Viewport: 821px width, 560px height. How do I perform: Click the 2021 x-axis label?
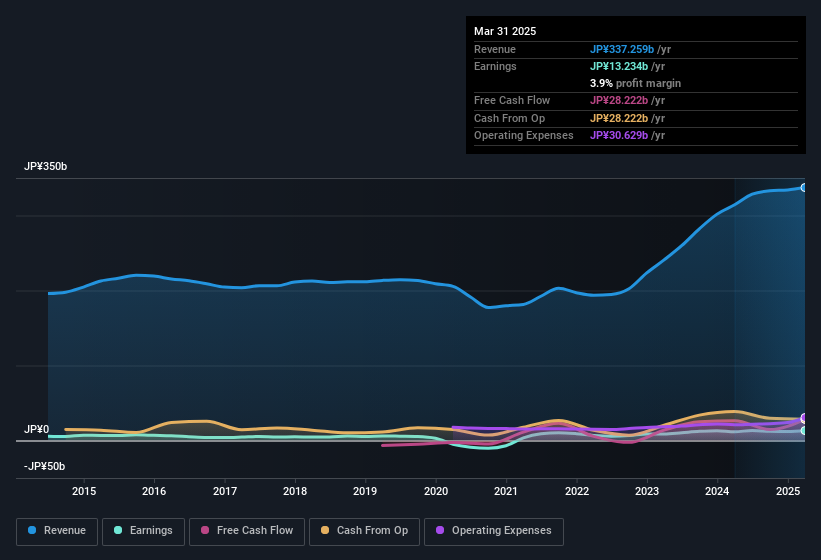(506, 491)
